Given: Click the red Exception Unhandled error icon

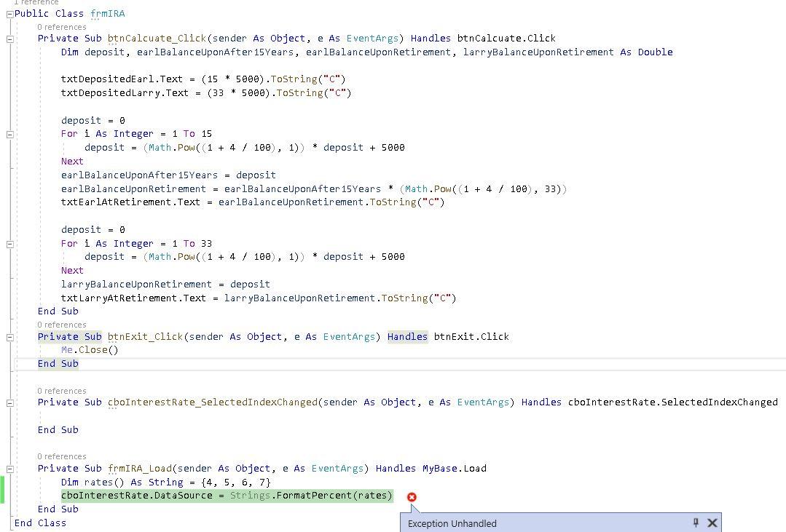Looking at the screenshot, I should tap(412, 497).
